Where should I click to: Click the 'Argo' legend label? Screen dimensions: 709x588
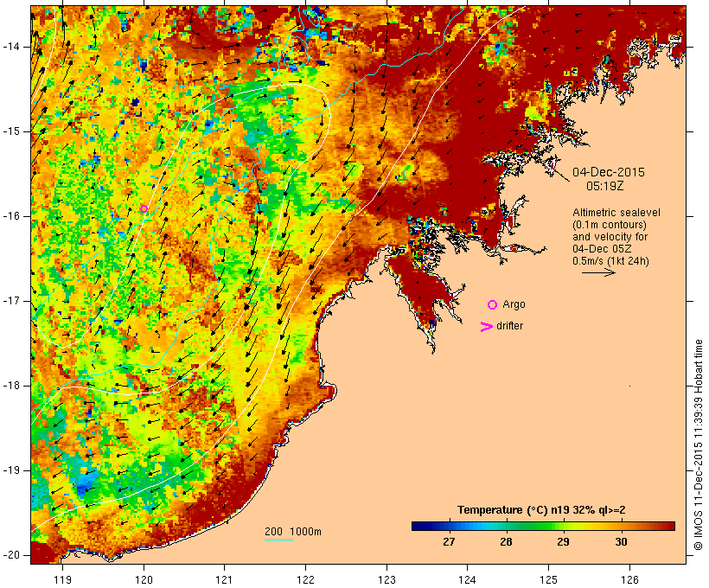tap(514, 305)
